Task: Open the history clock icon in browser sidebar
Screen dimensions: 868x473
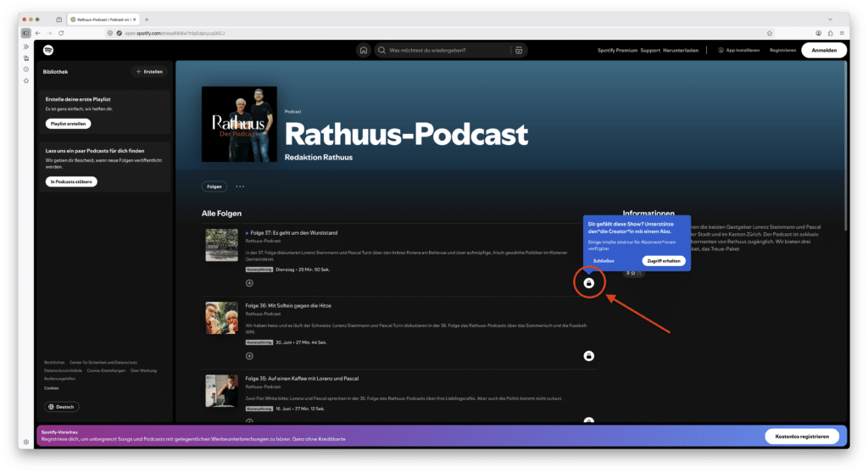Action: pos(26,70)
